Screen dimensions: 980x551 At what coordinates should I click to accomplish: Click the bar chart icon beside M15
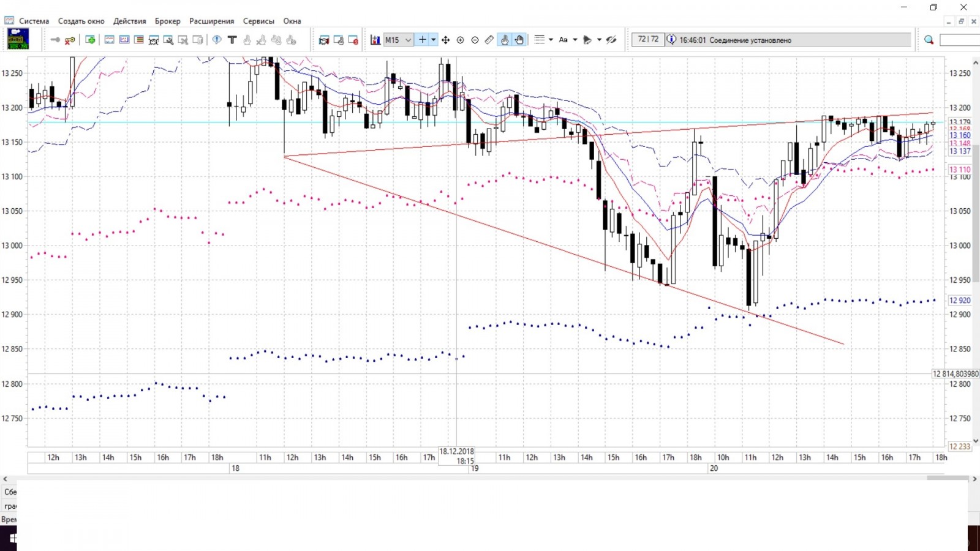point(375,40)
